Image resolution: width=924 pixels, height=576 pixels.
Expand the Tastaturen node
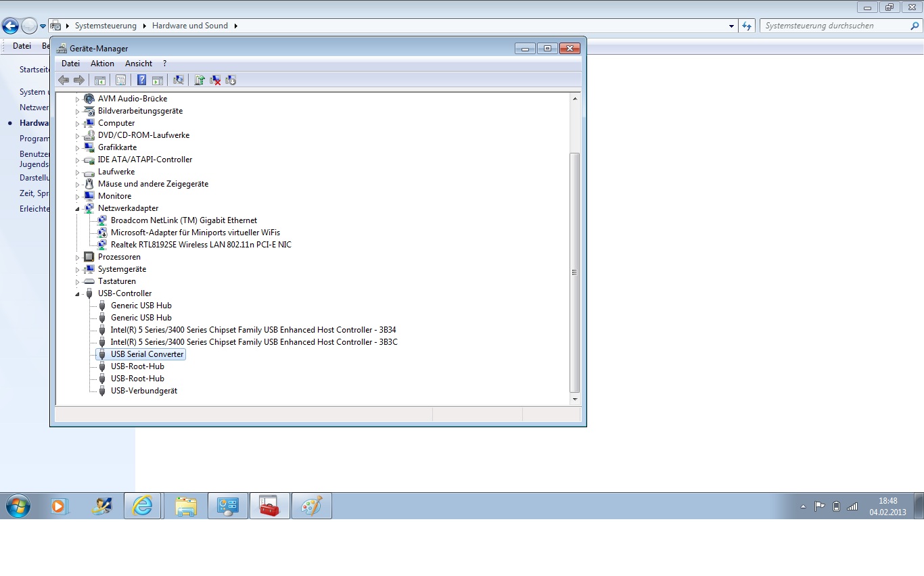click(x=77, y=281)
